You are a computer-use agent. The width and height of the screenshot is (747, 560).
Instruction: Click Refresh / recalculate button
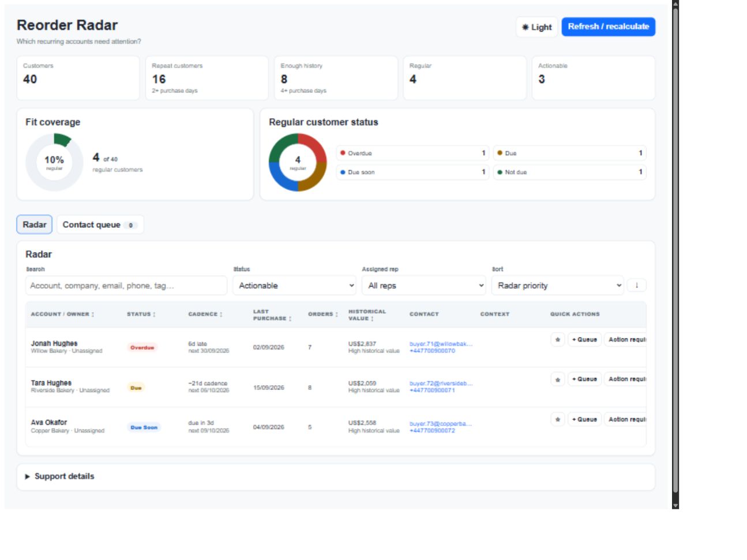click(x=609, y=27)
